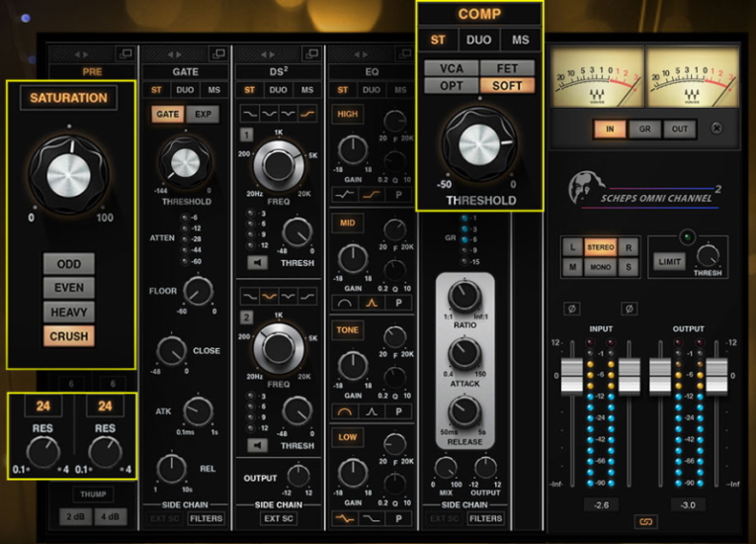The height and width of the screenshot is (544, 756).
Task: Show GR on the VU meters
Action: [644, 129]
